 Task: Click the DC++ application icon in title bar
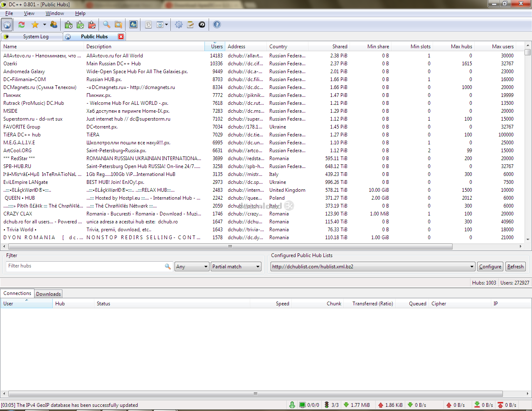(4, 4)
